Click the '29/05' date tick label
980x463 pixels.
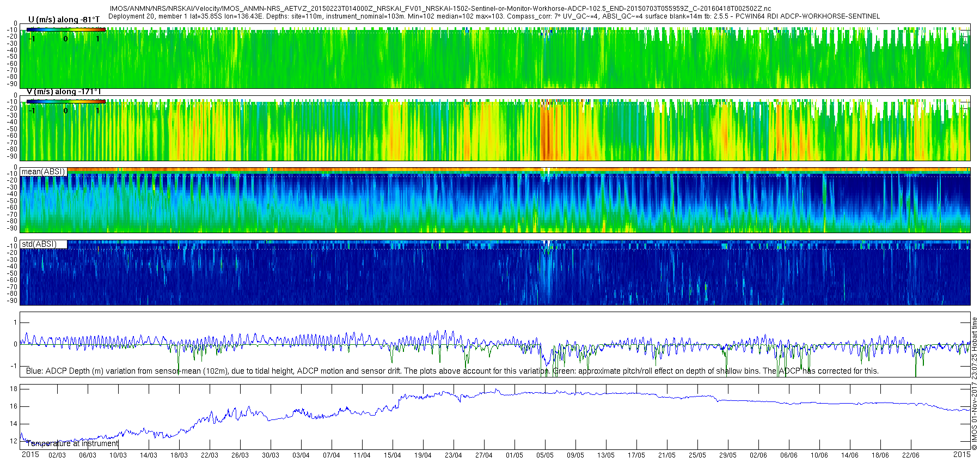pyautogui.click(x=728, y=455)
